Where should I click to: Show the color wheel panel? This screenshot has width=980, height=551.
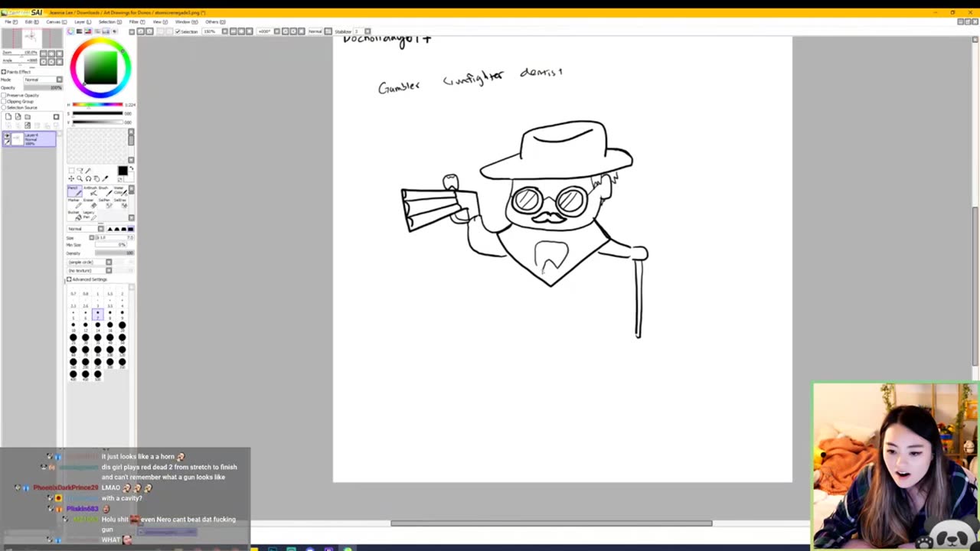pyautogui.click(x=70, y=31)
